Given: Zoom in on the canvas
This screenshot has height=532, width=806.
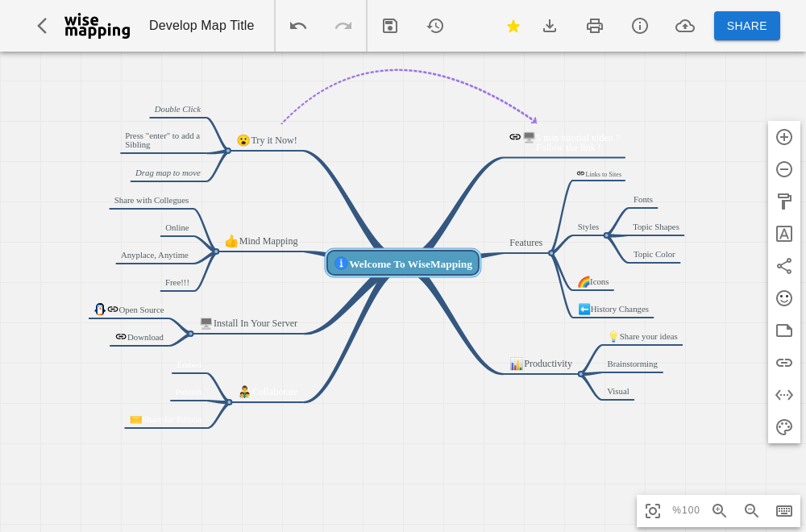Looking at the screenshot, I should click(719, 510).
